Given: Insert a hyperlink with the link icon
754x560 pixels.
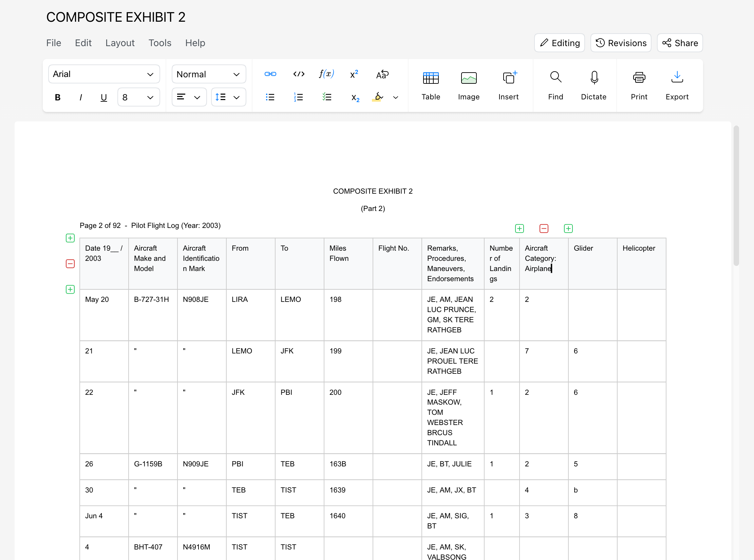Looking at the screenshot, I should tap(270, 74).
